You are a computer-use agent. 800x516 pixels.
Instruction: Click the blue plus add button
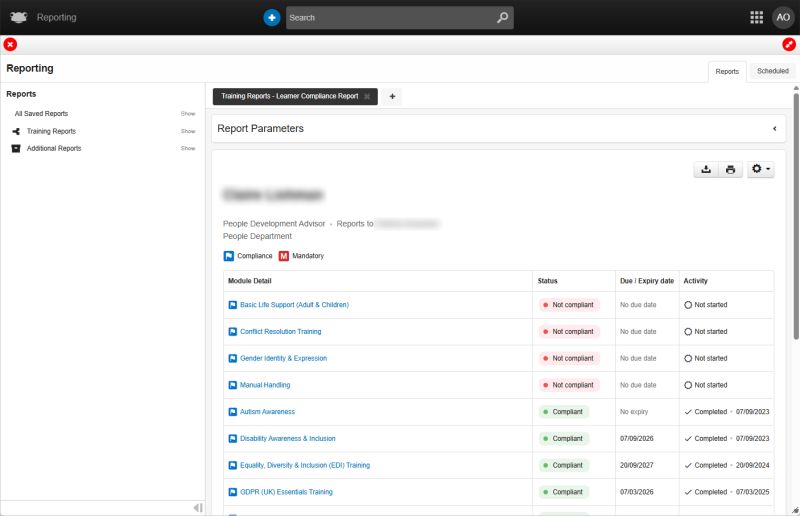coord(272,17)
